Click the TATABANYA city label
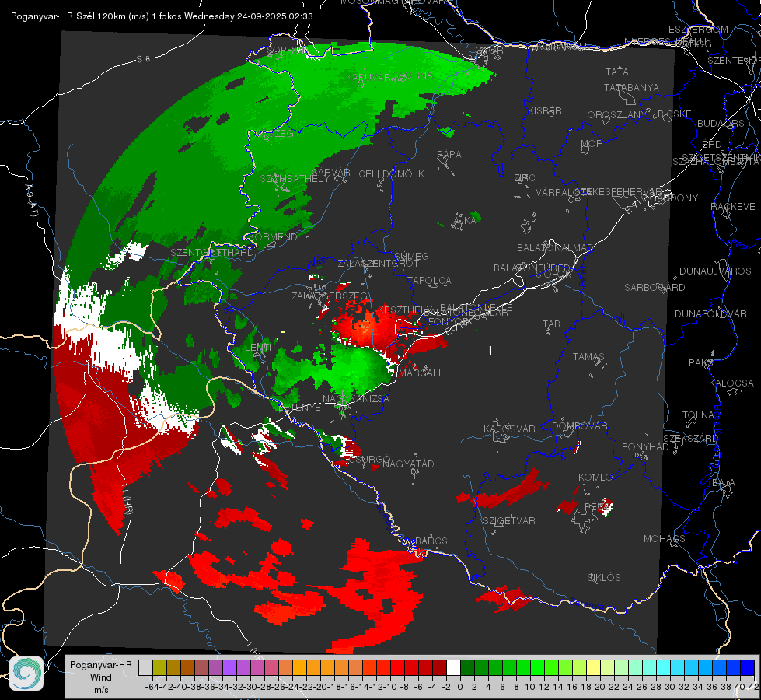761x700 pixels. 631,87
